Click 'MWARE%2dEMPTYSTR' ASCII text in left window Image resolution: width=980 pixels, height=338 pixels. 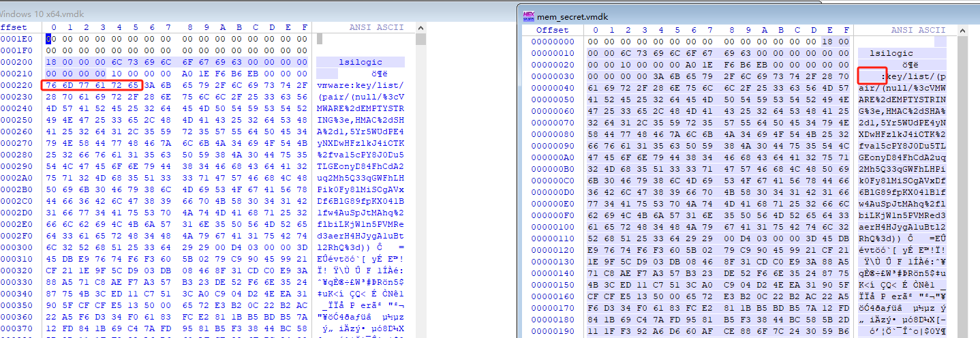tap(361, 108)
